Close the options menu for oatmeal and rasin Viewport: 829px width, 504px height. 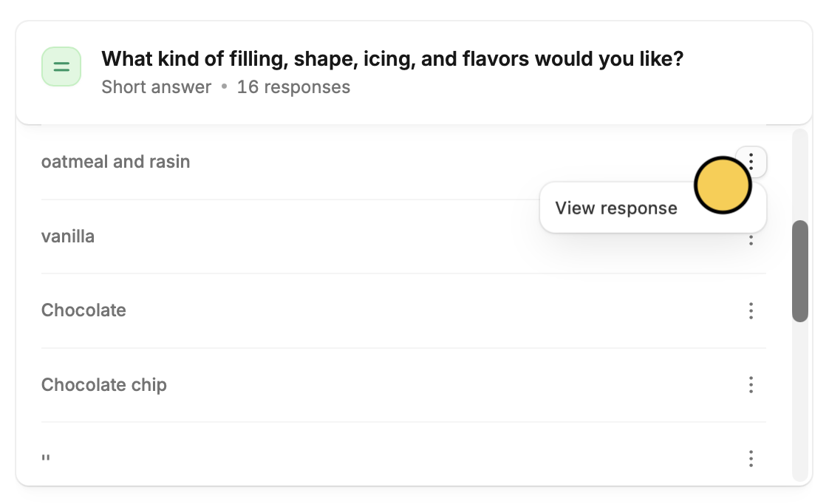[x=751, y=160]
